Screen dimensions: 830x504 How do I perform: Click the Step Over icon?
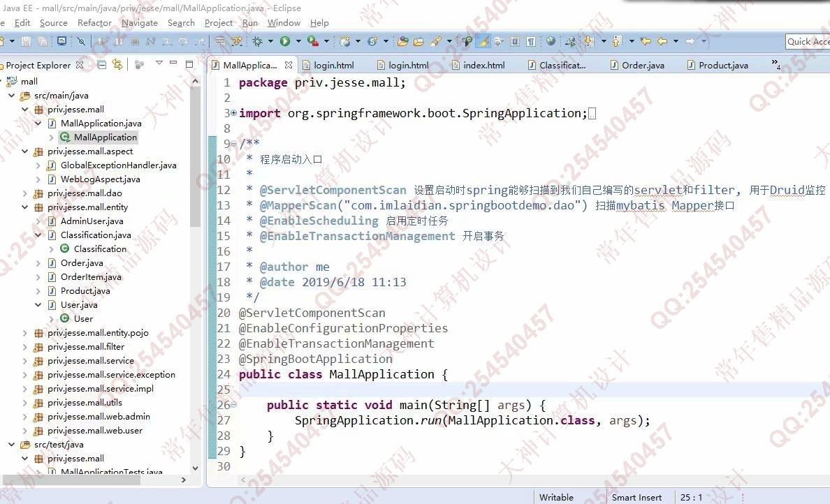click(183, 41)
